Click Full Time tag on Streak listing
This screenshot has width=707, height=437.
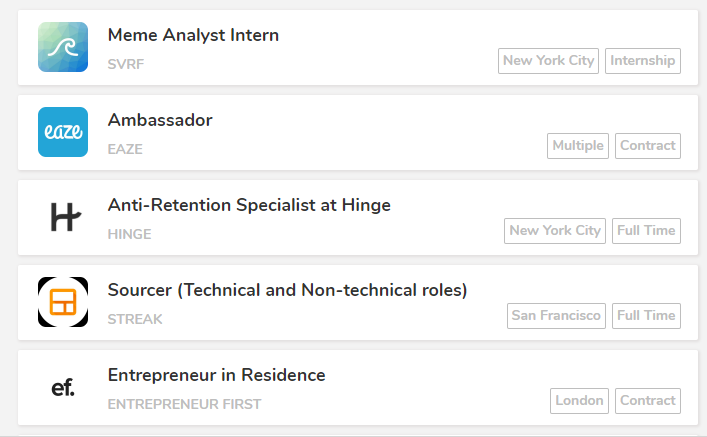[646, 315]
